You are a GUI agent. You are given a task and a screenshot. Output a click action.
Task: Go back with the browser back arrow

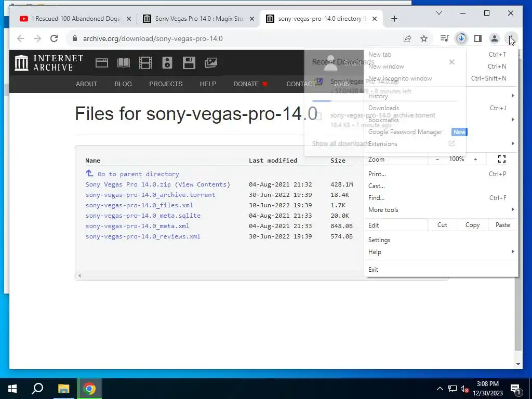tap(21, 38)
